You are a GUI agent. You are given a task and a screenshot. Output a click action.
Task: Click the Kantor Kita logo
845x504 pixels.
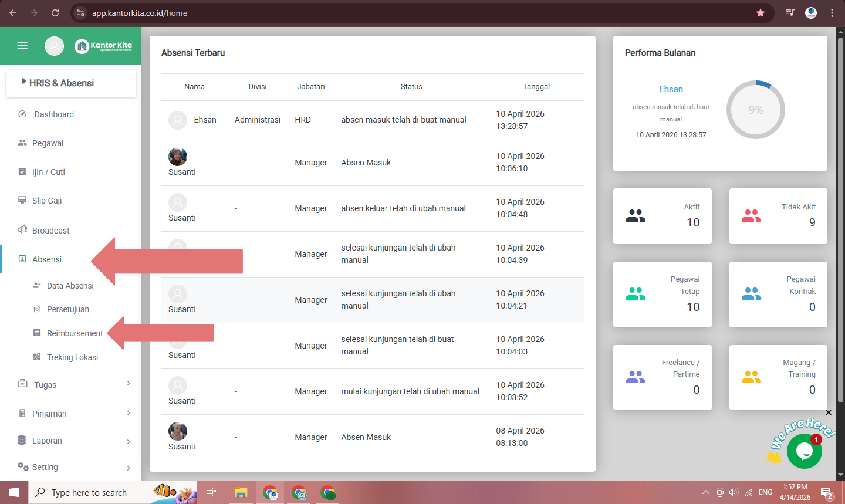coord(103,46)
